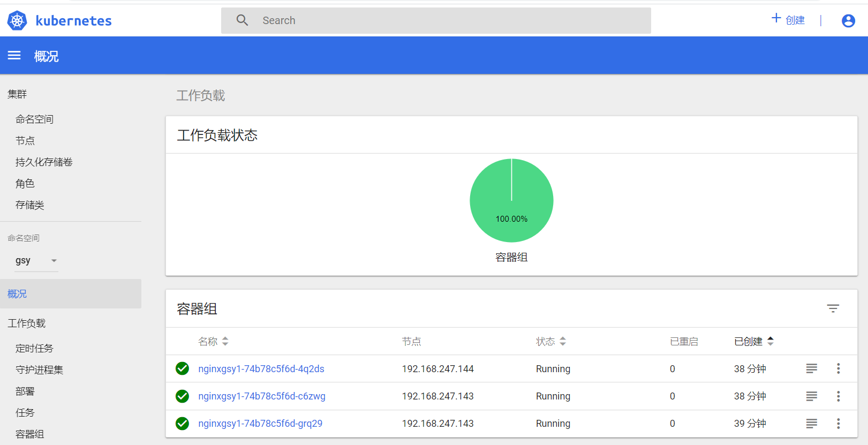868x445 pixels.
Task: Click green status check for pod c6zwg
Action: coord(182,396)
